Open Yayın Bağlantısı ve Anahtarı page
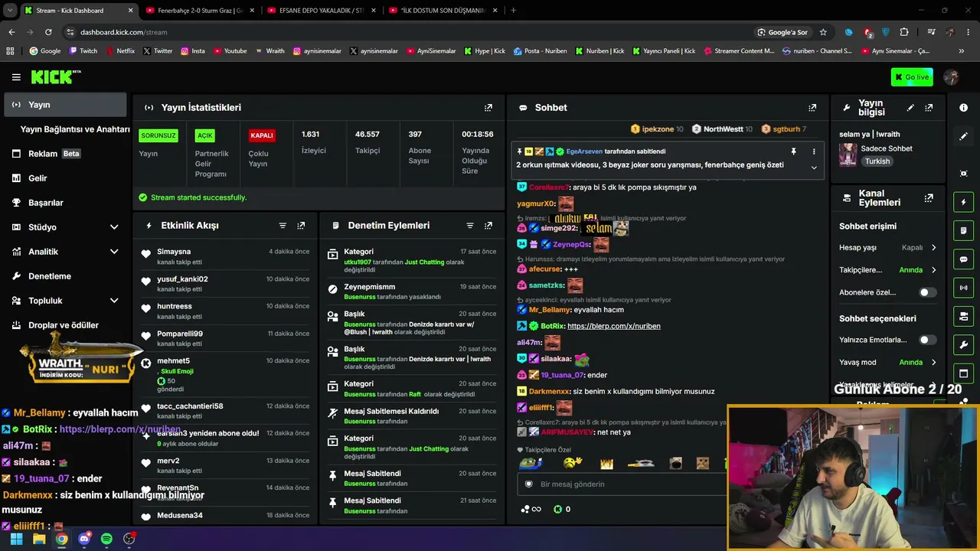 point(75,129)
